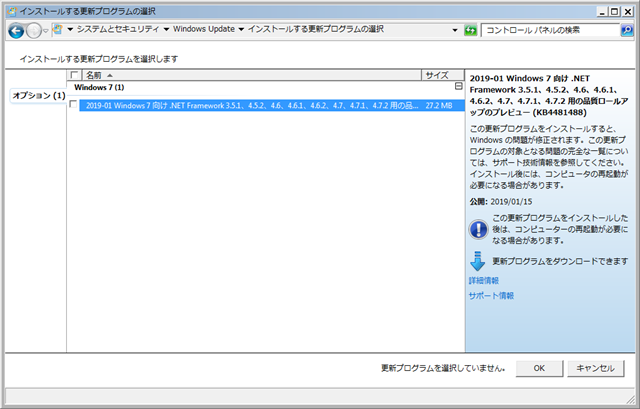This screenshot has height=409, width=640.
Task: Sort by the 名前 column header
Action: [251, 75]
